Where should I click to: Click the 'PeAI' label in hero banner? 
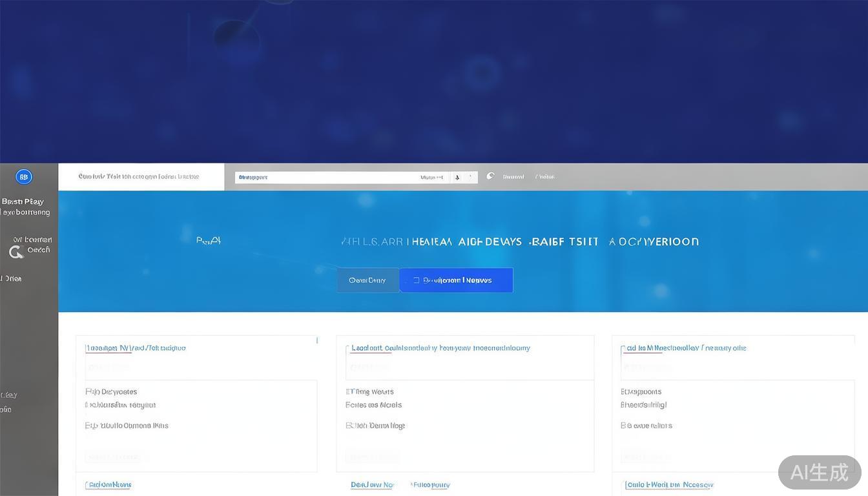click(209, 240)
